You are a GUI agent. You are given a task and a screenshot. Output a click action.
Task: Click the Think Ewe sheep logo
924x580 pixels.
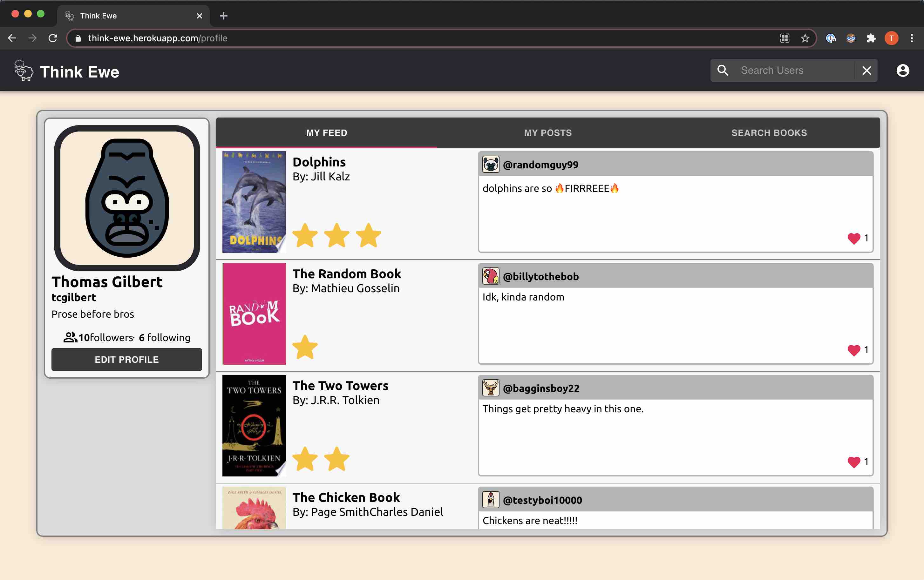pos(24,71)
